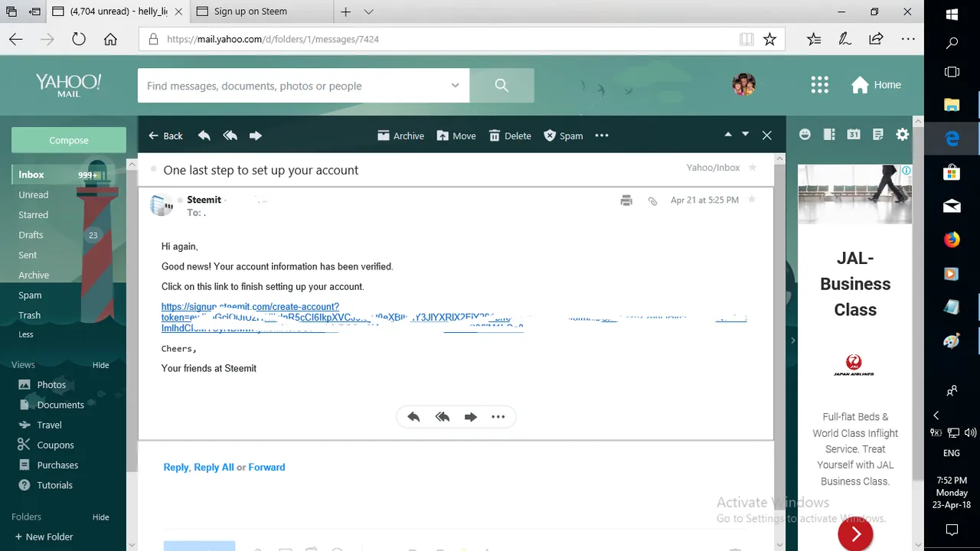
Task: Open Tutorials view
Action: (54, 485)
